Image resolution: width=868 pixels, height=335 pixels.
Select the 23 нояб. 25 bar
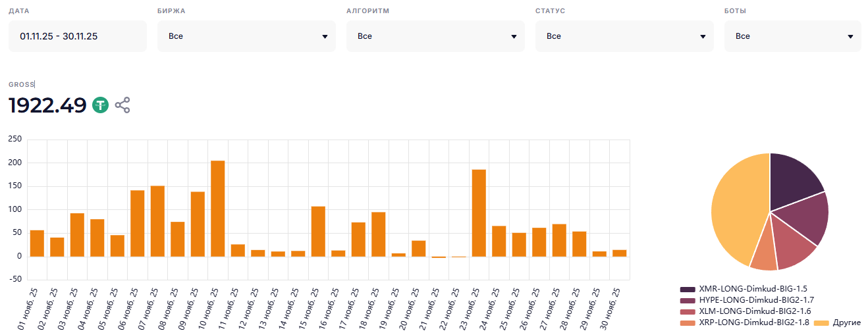(x=479, y=213)
